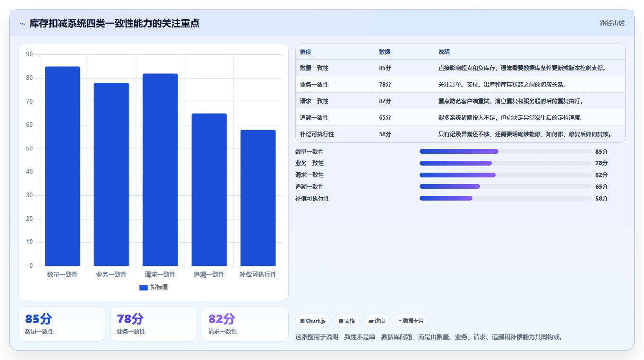The height and width of the screenshot is (360, 644).
Task: Click the 请求一致性 bar in the chart
Action: click(160, 170)
